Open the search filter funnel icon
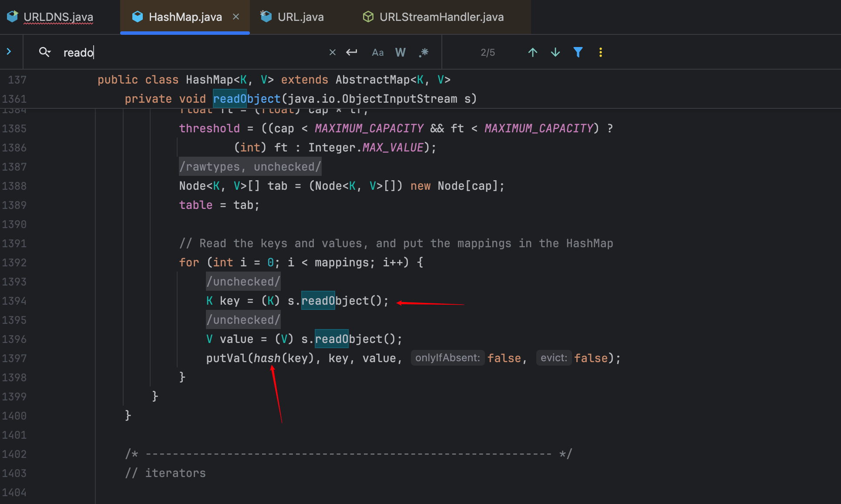 tap(578, 52)
